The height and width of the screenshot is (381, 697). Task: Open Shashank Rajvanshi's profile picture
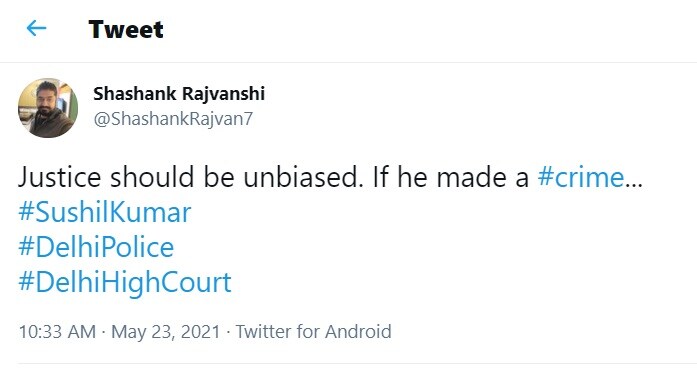[x=48, y=108]
